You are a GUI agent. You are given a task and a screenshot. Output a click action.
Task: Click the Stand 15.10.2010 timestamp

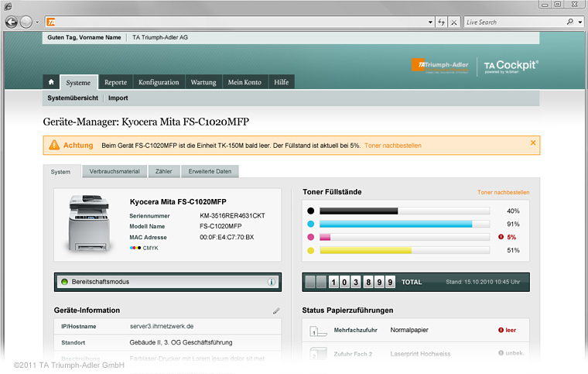point(483,282)
